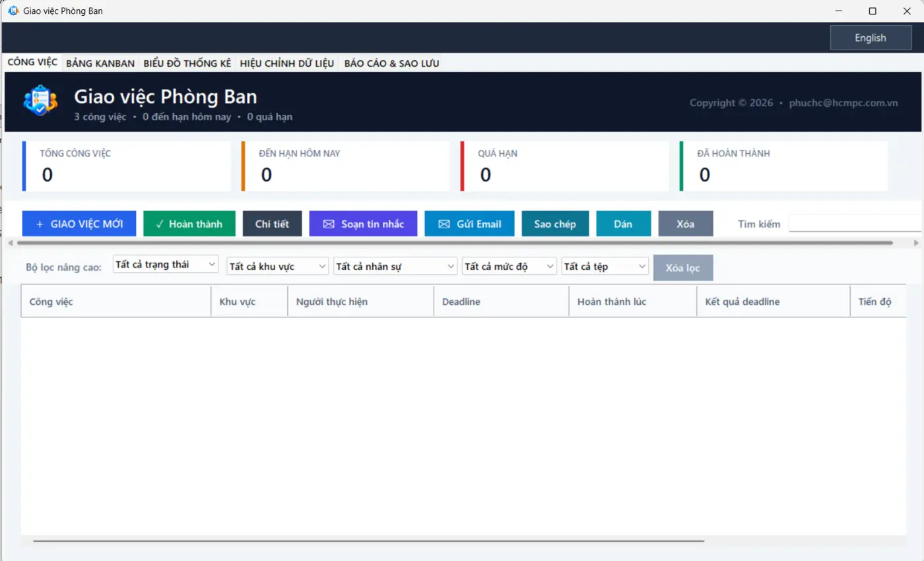Click the TỔNG CÔNG VIỆC stat card
Image resolution: width=924 pixels, height=561 pixels.
pyautogui.click(x=127, y=166)
